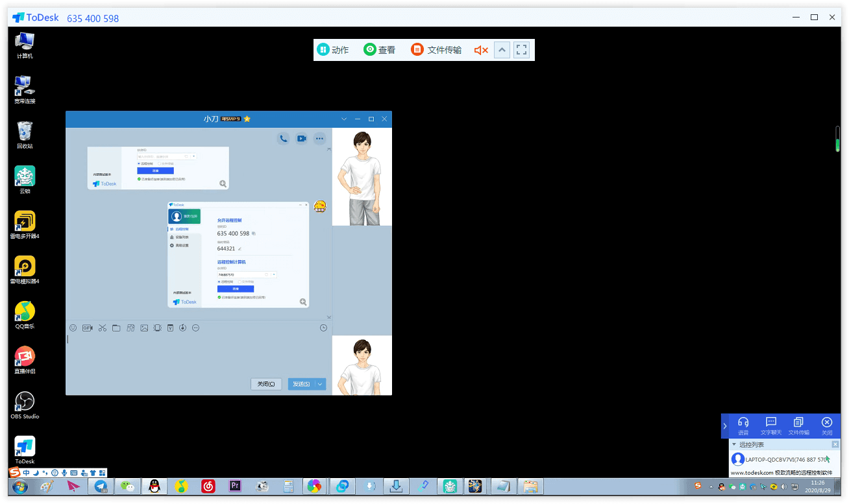Select the QQ音乐 desktop shortcut
849x504 pixels.
pos(25,315)
